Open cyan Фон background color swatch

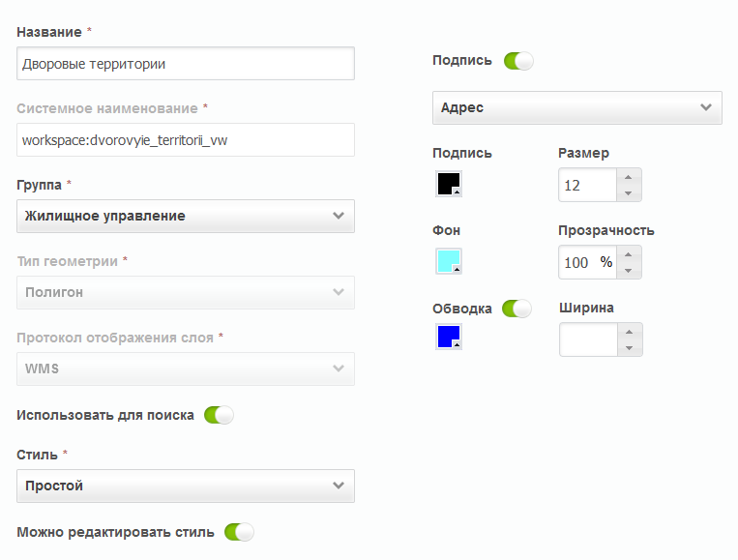(x=449, y=261)
